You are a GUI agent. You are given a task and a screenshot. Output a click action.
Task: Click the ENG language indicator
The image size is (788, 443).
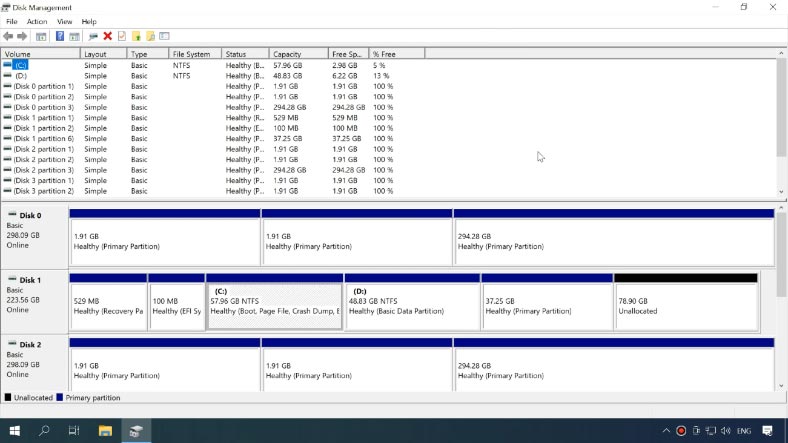coord(744,431)
